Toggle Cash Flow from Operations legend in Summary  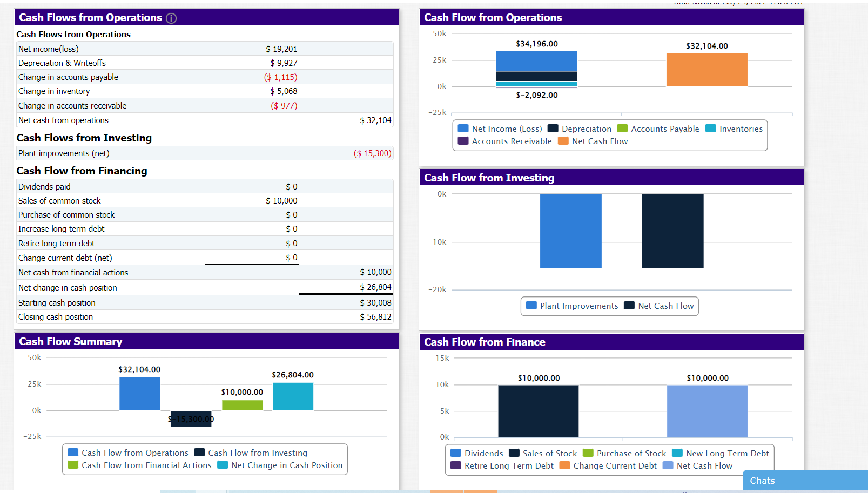coord(128,453)
